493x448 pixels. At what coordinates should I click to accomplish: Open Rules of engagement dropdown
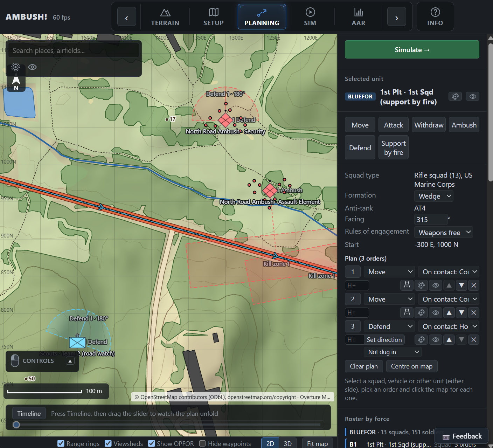pos(443,233)
